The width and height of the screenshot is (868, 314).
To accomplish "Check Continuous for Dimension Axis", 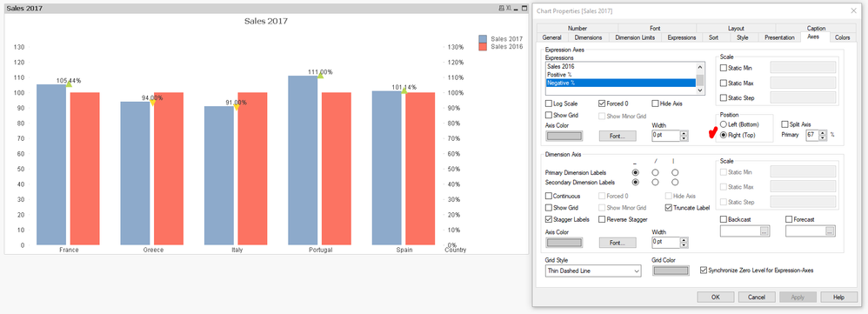I will pos(549,196).
